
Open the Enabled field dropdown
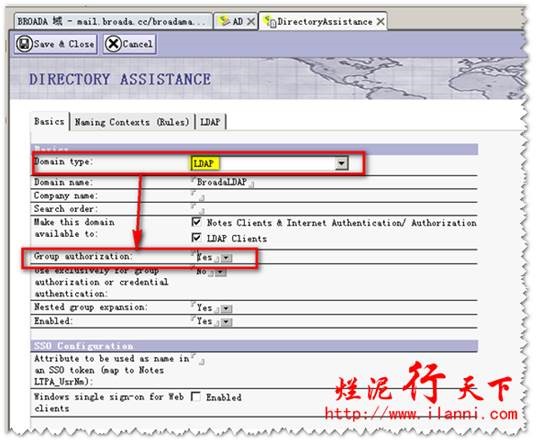tap(226, 322)
